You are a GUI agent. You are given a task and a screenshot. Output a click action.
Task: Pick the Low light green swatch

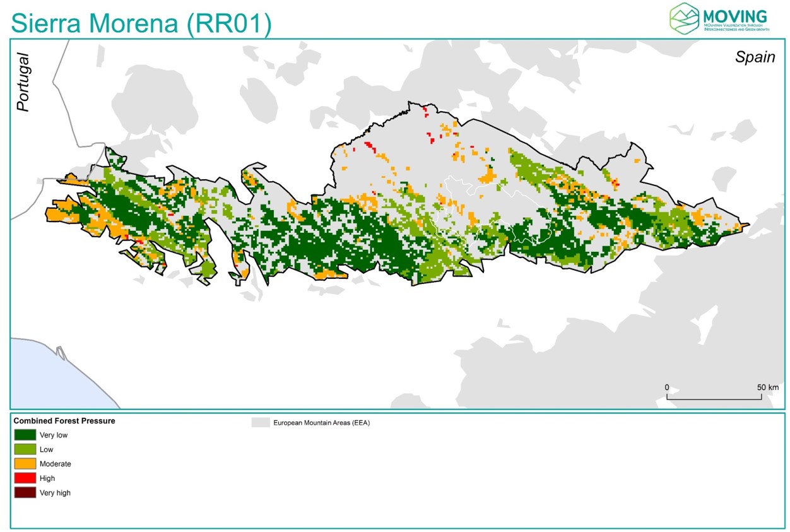pos(25,449)
